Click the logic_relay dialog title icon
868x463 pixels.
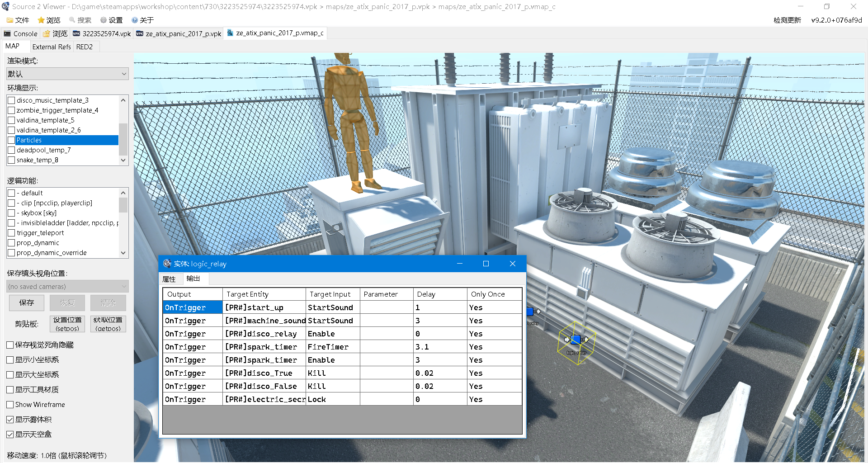(167, 264)
